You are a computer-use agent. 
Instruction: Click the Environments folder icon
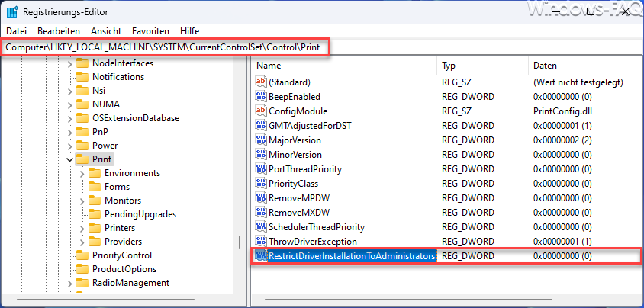(95, 172)
